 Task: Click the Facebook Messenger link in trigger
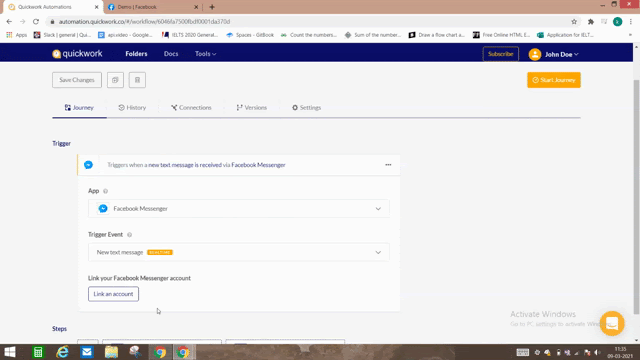[258, 165]
